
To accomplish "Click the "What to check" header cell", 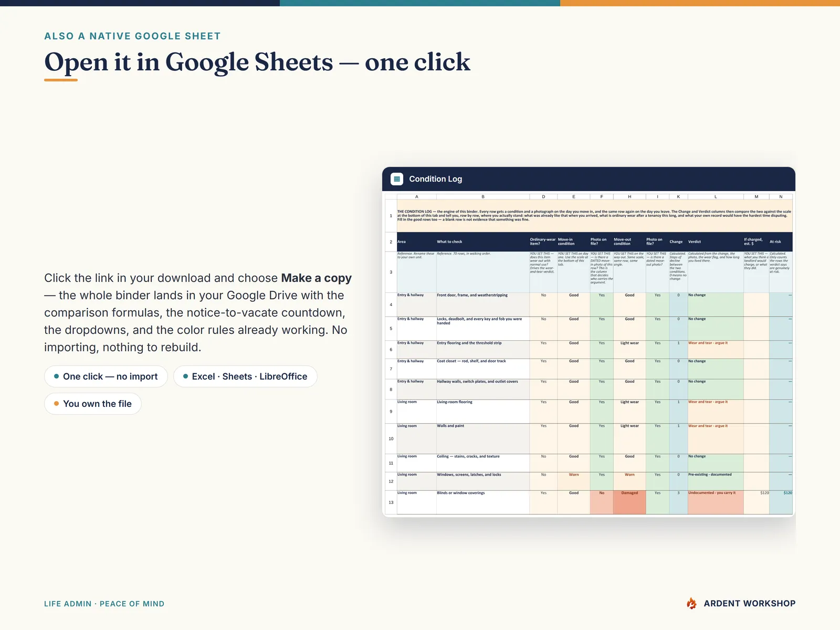I will click(483, 241).
